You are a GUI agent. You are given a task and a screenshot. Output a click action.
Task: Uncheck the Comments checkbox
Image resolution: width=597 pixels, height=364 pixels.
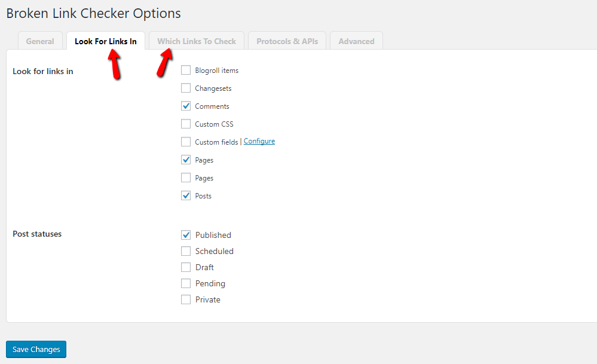[x=186, y=106]
